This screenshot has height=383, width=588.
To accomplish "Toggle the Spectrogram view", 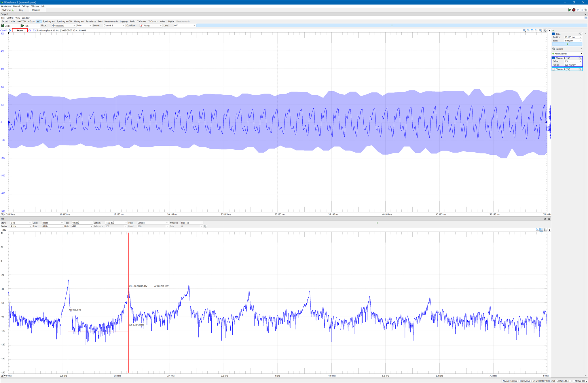I will coord(48,22).
